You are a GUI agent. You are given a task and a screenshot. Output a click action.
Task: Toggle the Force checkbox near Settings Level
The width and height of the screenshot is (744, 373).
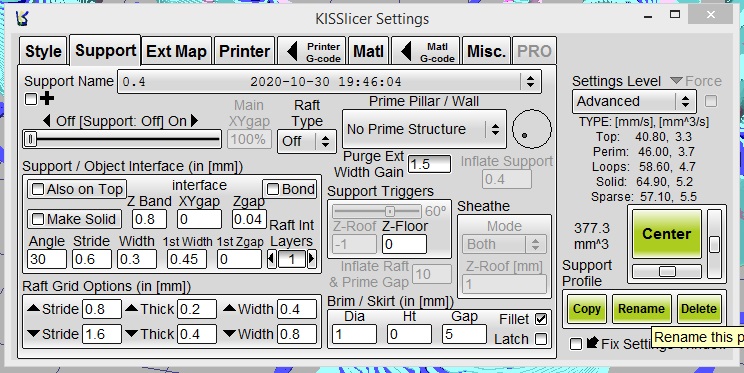(x=711, y=101)
